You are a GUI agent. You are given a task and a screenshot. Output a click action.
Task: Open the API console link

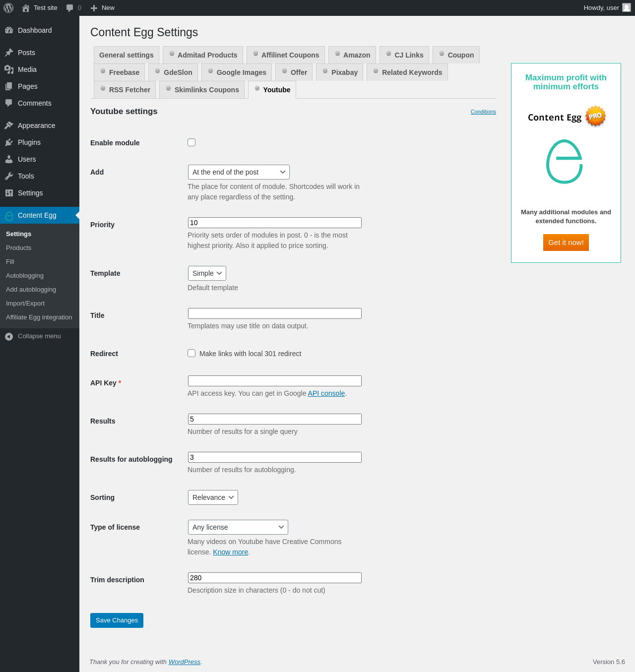click(326, 393)
